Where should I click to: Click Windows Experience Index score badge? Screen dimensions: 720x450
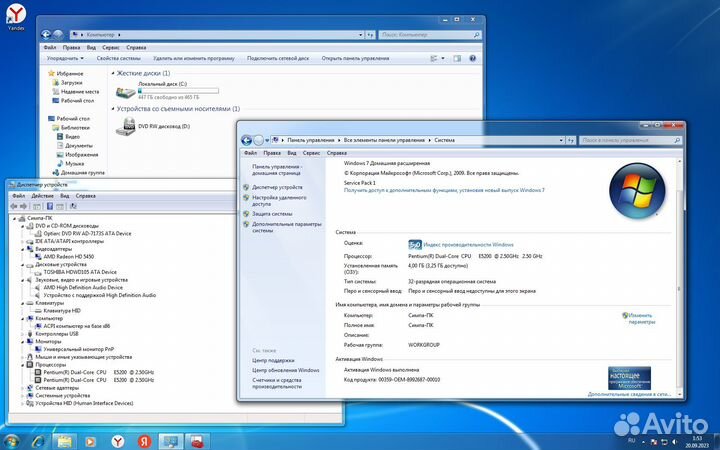[x=415, y=245]
